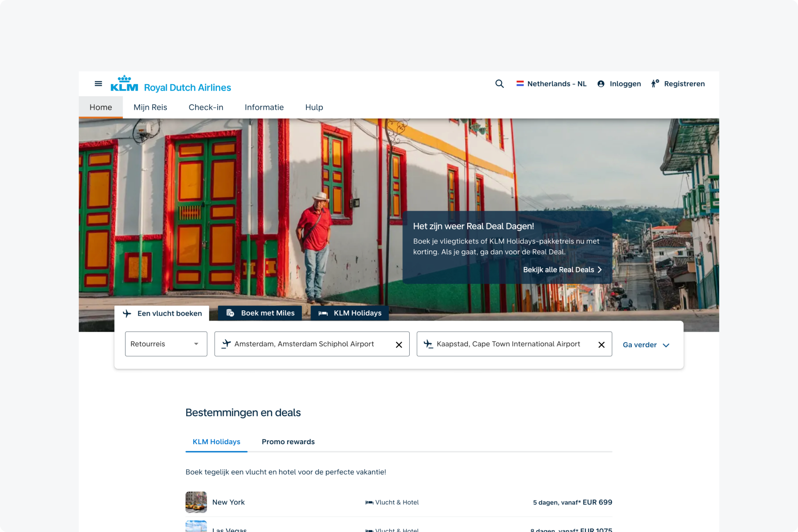Viewport: 798px width, 532px height.
Task: Click the departing plane icon
Action: [x=226, y=344]
